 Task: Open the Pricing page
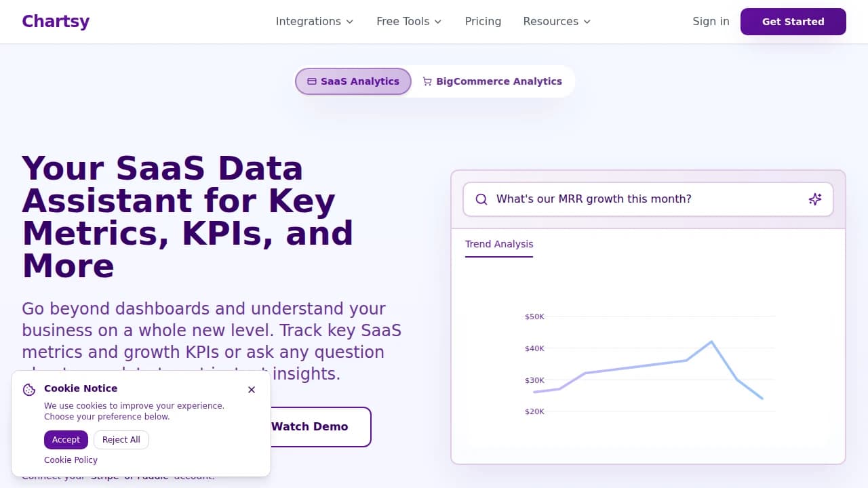tap(482, 21)
